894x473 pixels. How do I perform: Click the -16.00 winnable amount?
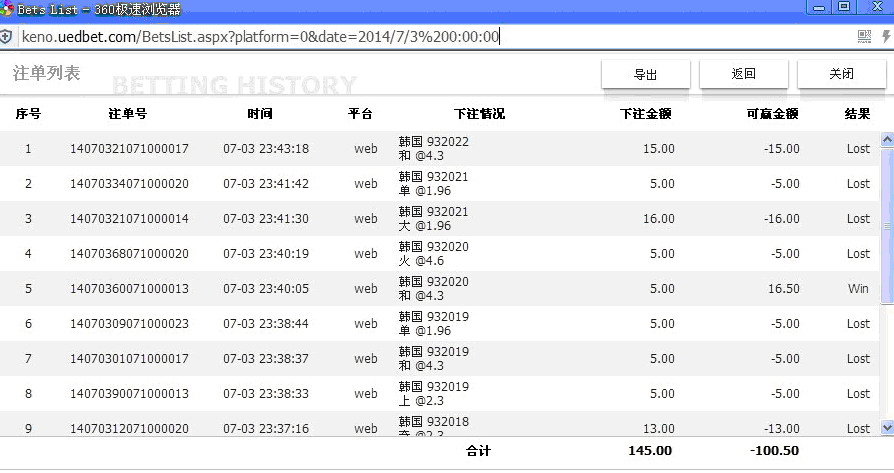tap(782, 219)
